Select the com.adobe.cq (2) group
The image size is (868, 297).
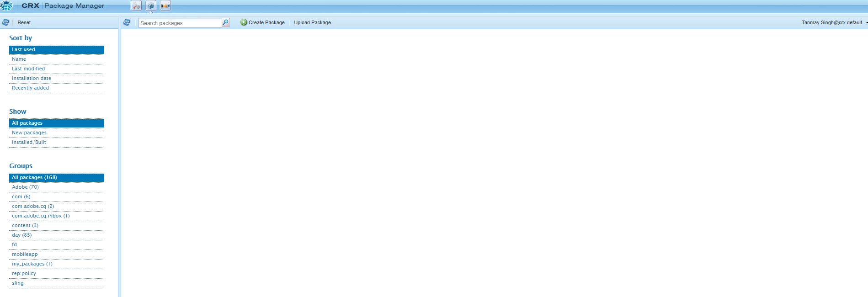click(x=57, y=206)
